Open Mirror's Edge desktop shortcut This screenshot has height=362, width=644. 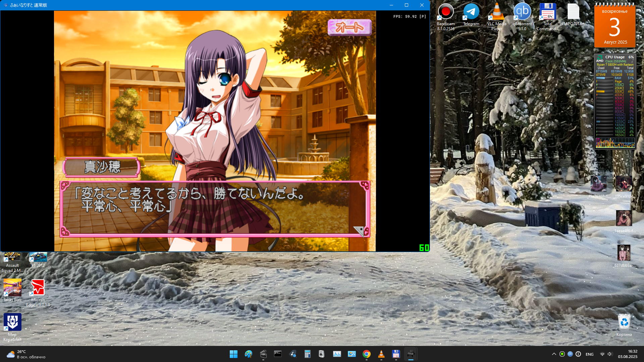pos(38,293)
